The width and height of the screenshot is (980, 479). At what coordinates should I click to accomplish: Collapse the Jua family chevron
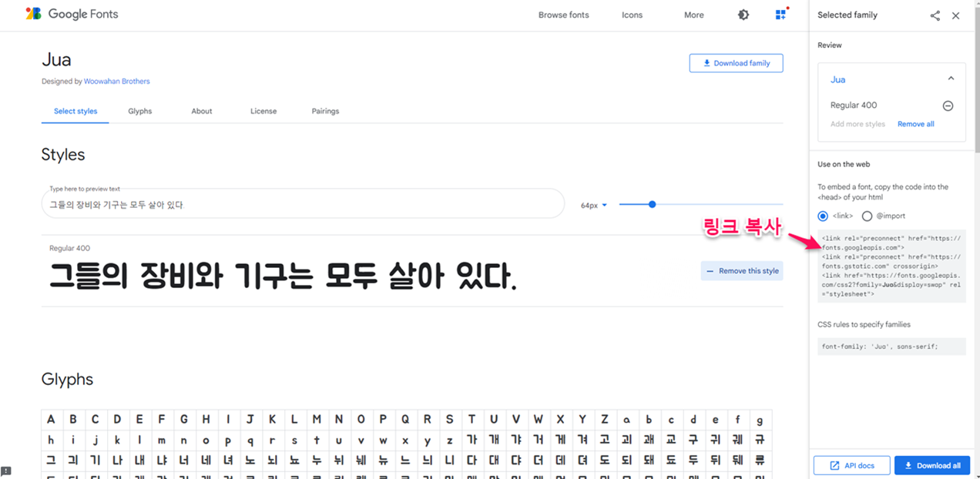tap(951, 79)
